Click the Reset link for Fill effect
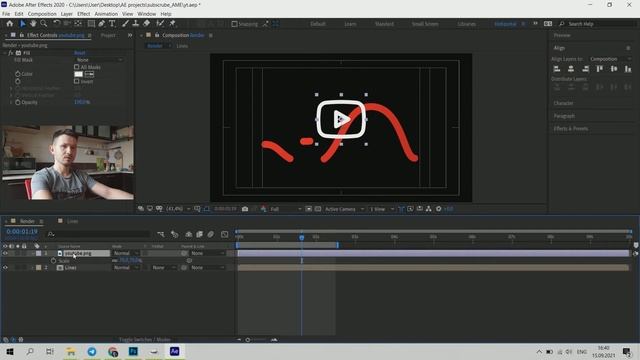Image resolution: width=640 pixels, height=360 pixels. pos(80,53)
